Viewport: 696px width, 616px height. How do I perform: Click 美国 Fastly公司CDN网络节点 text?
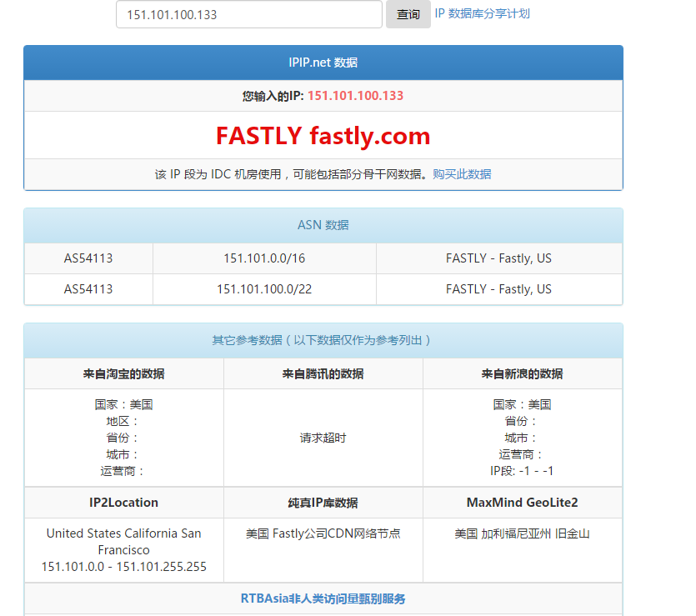point(323,533)
